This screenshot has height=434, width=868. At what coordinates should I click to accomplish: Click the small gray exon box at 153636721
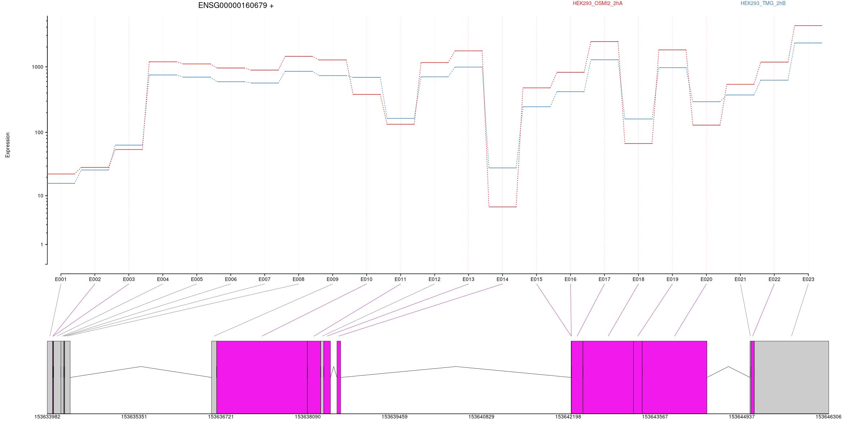pos(214,377)
